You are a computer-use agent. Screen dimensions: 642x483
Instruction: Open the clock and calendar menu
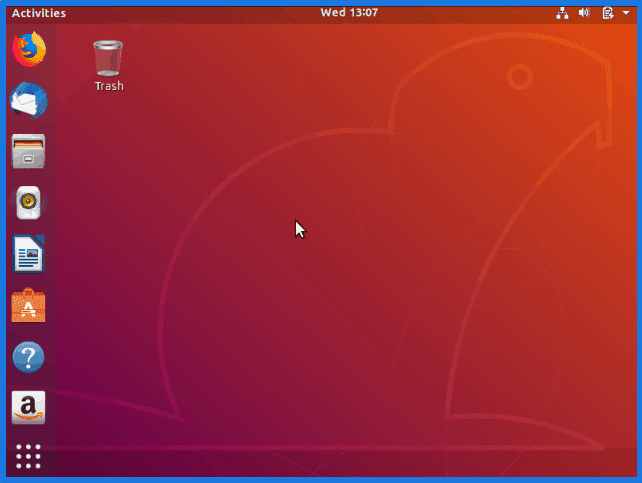349,13
